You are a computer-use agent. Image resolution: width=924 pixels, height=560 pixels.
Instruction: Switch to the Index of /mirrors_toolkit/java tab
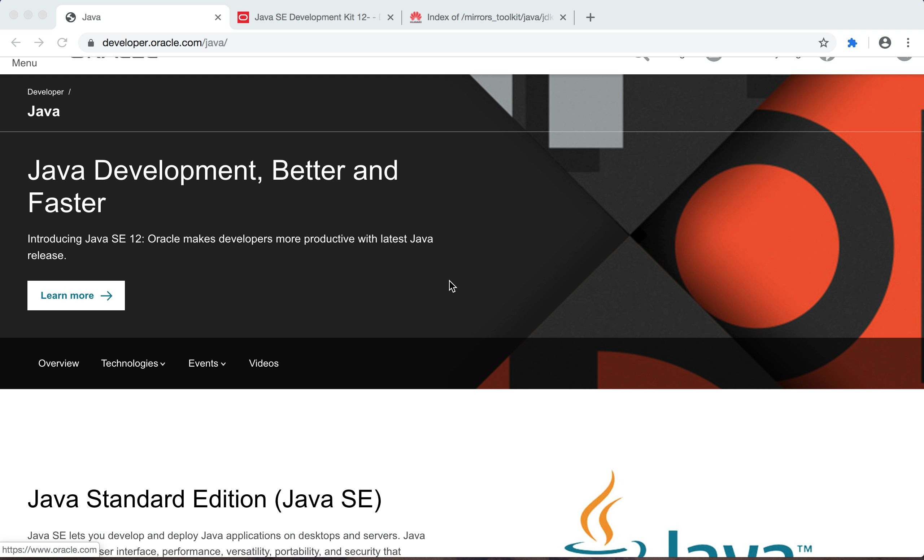click(x=488, y=17)
